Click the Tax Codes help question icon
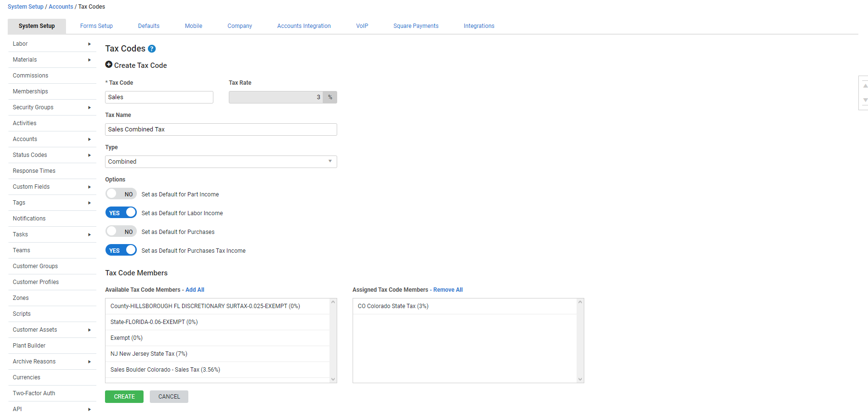 pos(152,49)
